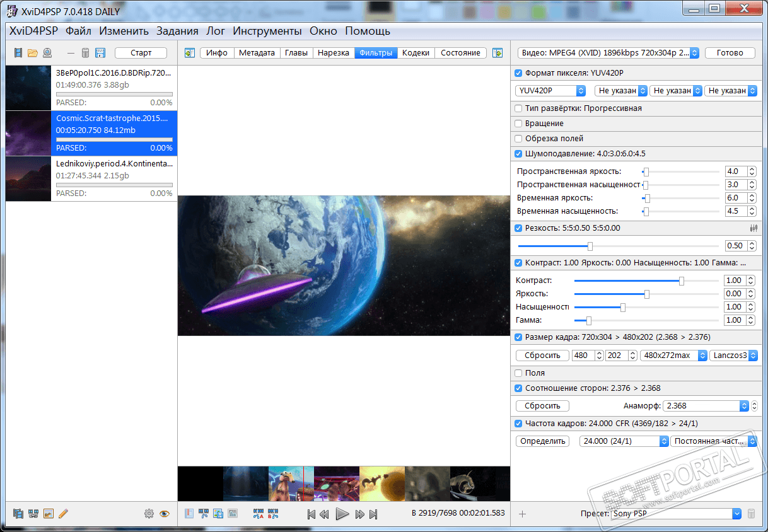Open the Анаморф 2.368 dropdown
768x532 pixels.
[707, 406]
